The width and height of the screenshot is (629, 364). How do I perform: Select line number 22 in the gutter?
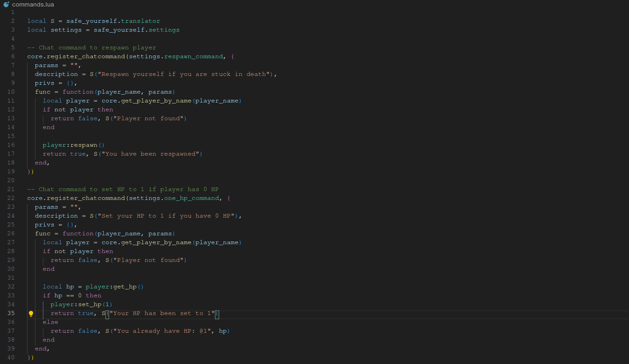[11, 198]
